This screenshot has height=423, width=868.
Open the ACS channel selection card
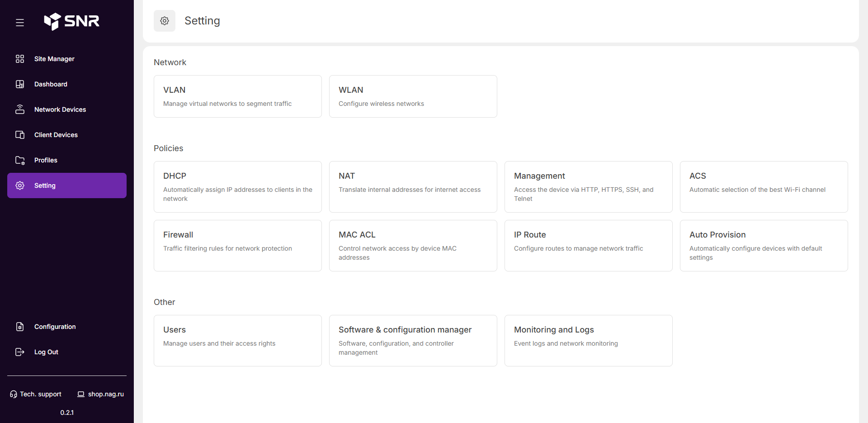(764, 187)
